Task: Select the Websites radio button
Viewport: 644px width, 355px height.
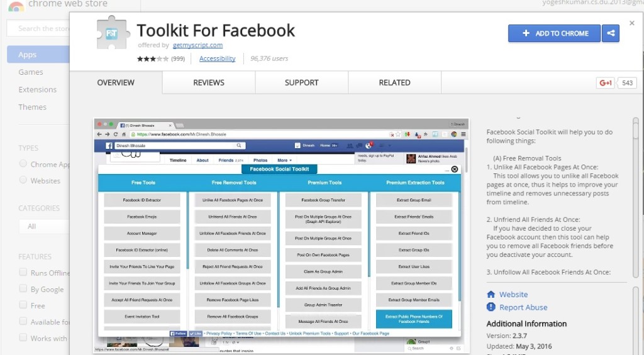Action: coord(23,180)
